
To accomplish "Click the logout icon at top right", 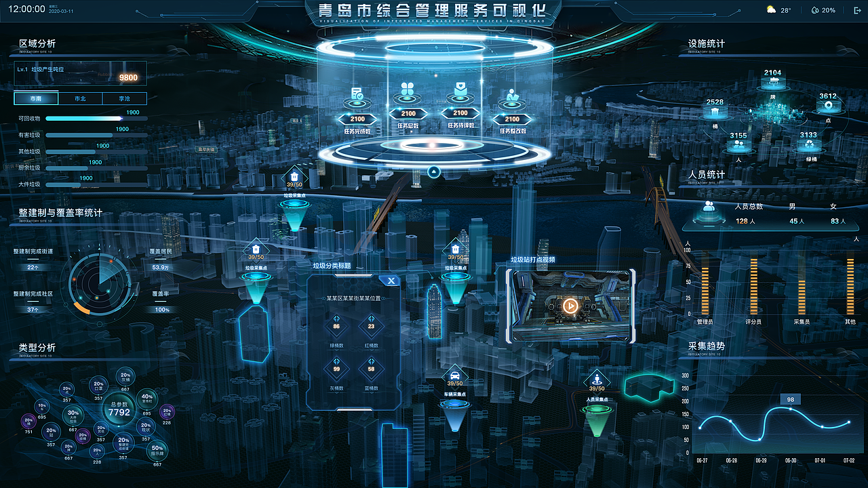I will 856,9.
